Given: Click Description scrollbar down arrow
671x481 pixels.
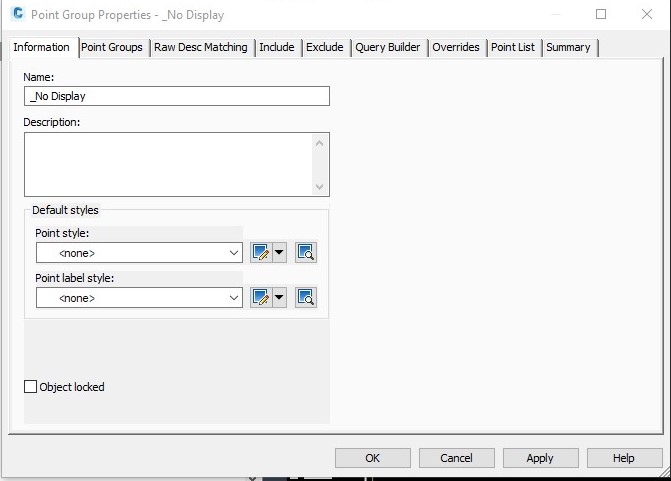Looking at the screenshot, I should [x=319, y=187].
